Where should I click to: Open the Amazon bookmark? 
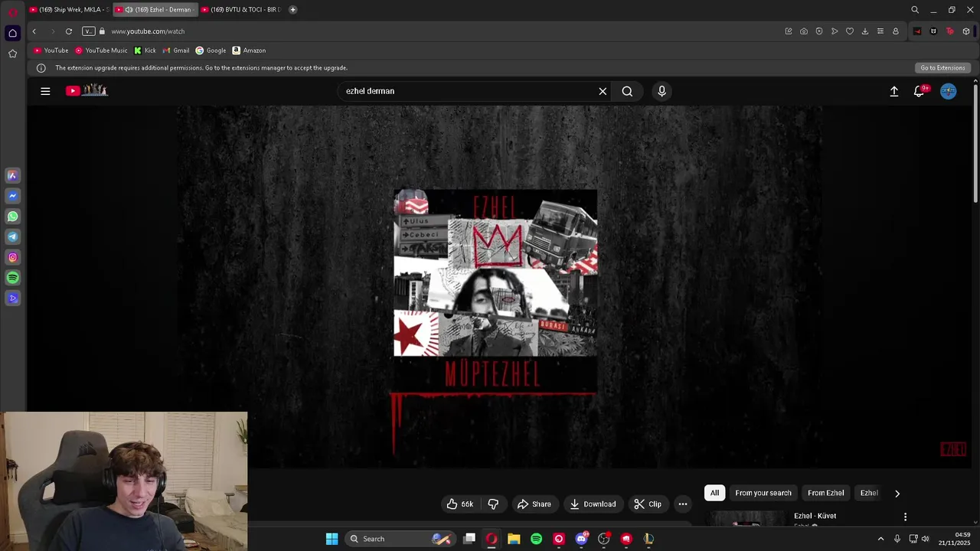click(249, 51)
